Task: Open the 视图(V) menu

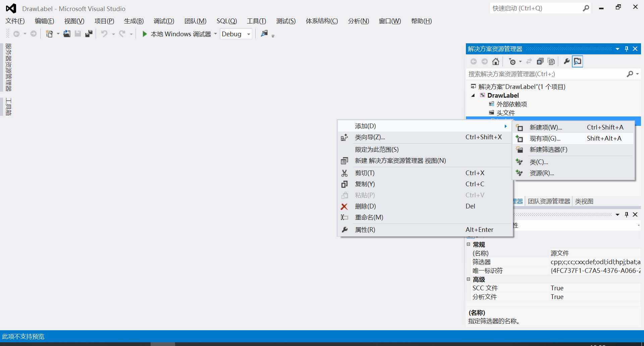Action: click(74, 21)
